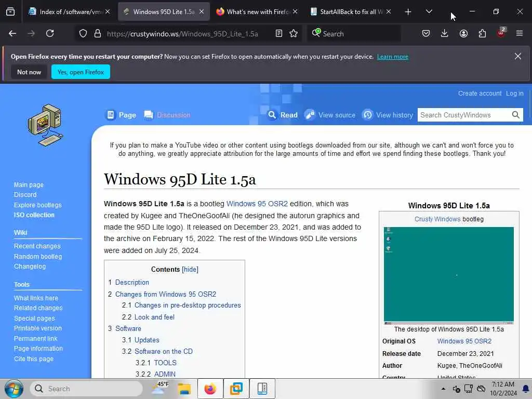Screen dimensions: 532x399
Task: Open Recent changes sidebar link
Action: click(x=37, y=246)
